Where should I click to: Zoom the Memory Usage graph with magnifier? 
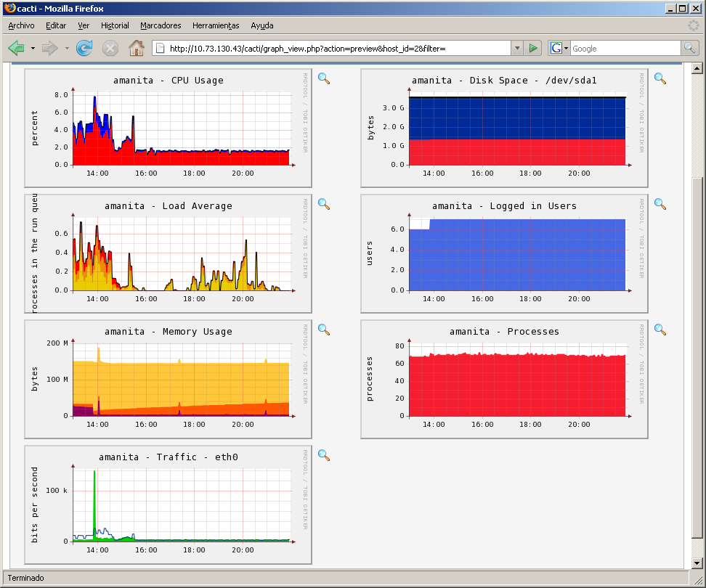coord(324,330)
